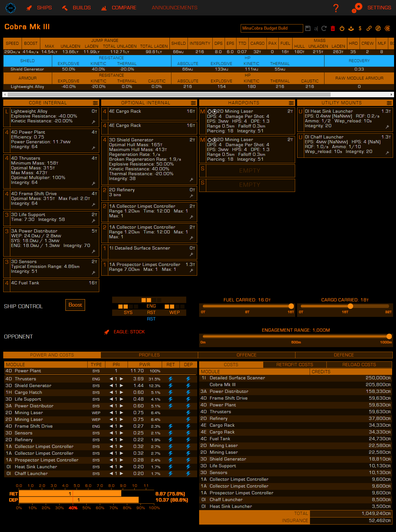396x532 pixels.
Task: Adjust the Cargo Carried slider handle
Action: pos(351,306)
